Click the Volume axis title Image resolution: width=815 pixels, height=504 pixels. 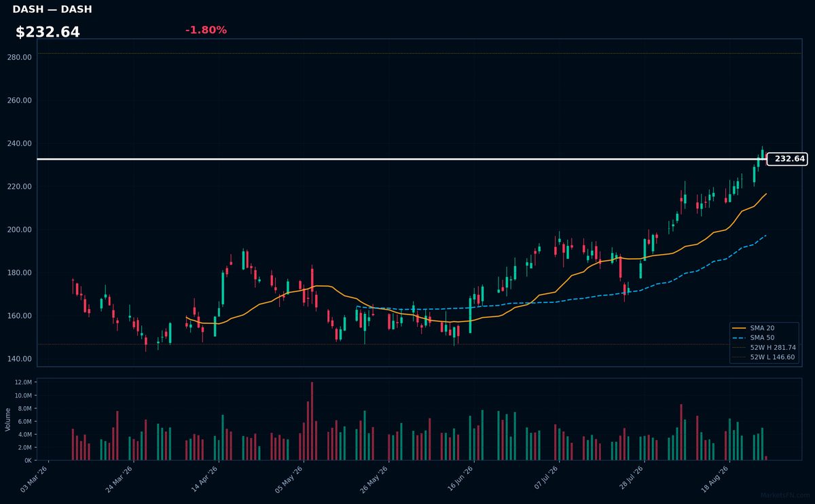8,419
